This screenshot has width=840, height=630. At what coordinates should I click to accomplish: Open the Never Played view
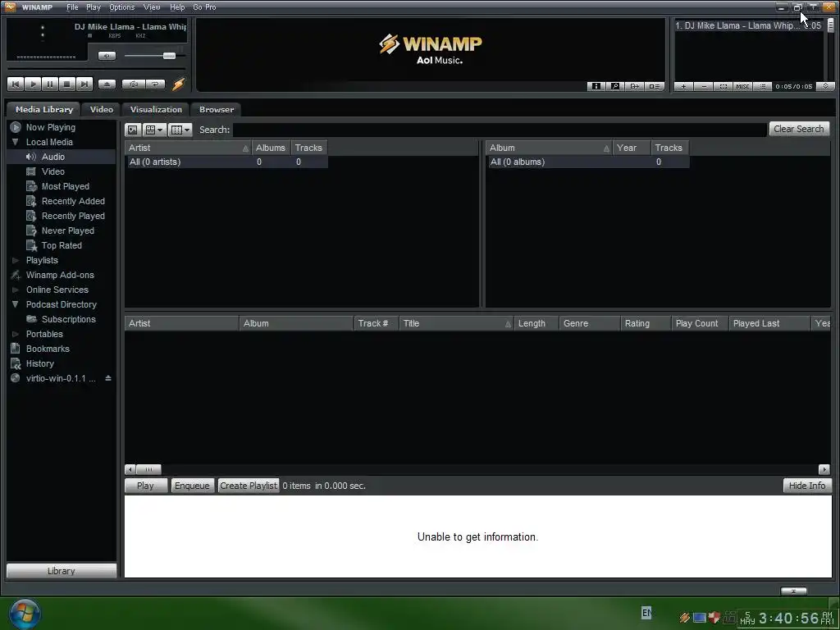[67, 231]
